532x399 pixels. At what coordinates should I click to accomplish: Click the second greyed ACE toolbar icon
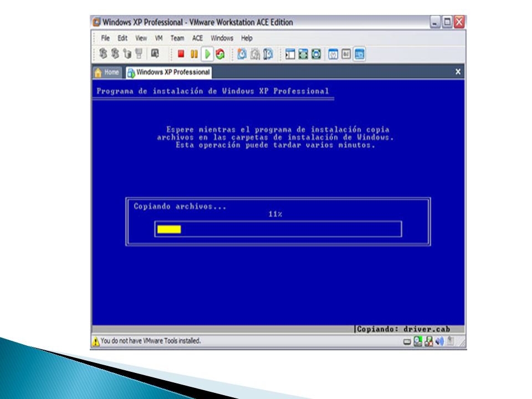point(115,54)
